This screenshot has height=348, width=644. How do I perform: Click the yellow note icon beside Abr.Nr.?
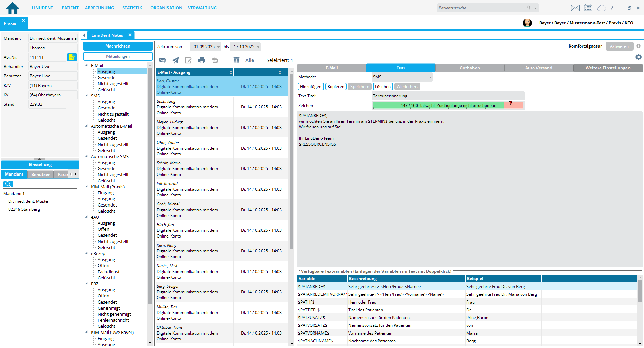(x=72, y=57)
